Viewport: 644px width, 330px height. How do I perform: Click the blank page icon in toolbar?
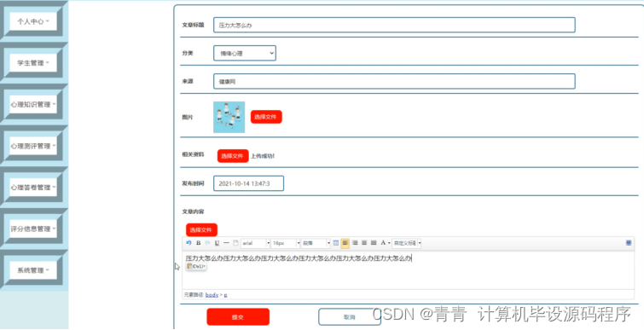[x=235, y=243]
